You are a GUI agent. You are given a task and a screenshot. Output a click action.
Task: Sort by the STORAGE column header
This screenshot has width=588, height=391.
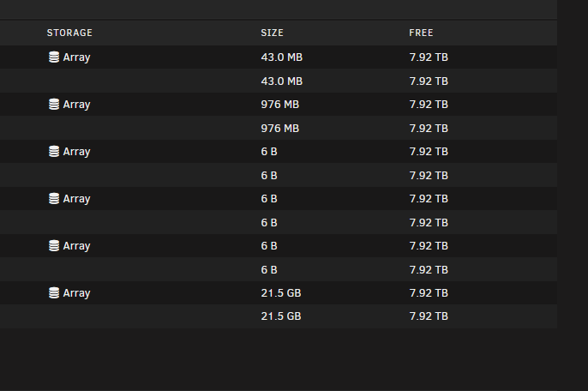(x=69, y=33)
